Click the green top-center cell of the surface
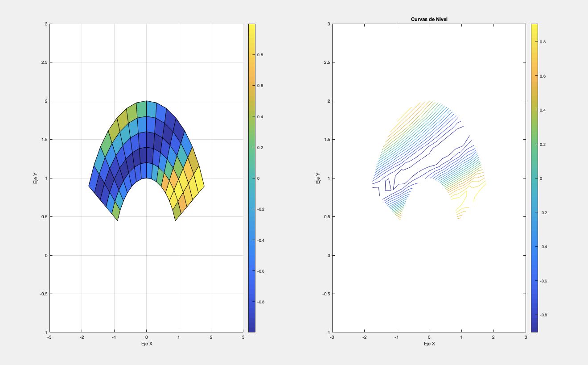Screen dimensions: 588x365 (141, 109)
